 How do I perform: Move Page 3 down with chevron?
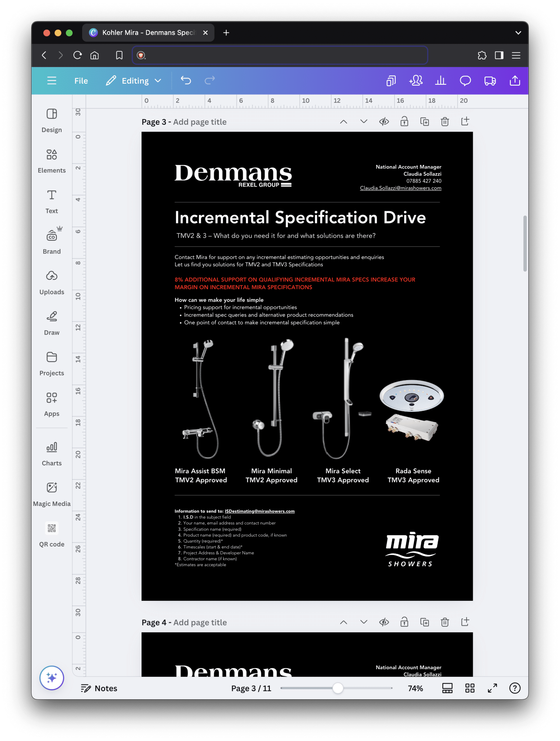364,122
